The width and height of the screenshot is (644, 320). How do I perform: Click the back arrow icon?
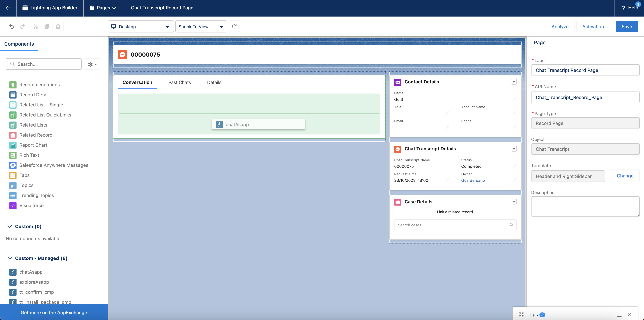pyautogui.click(x=8, y=8)
